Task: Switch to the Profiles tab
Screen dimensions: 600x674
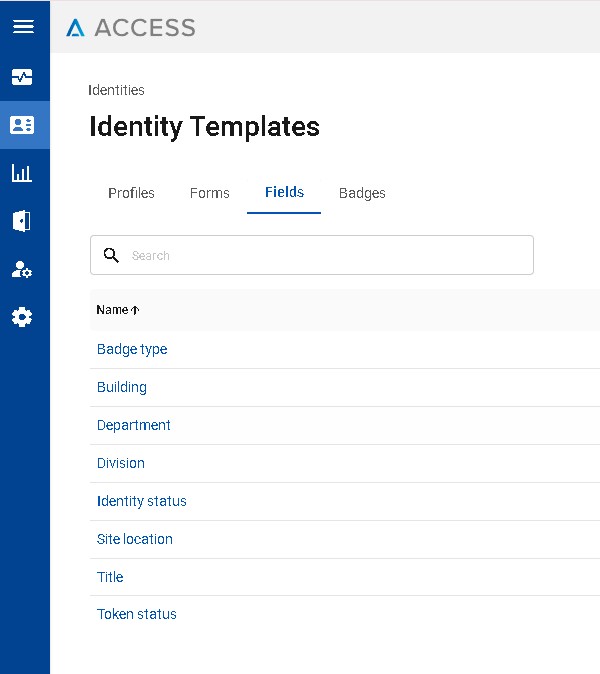Action: tap(131, 193)
